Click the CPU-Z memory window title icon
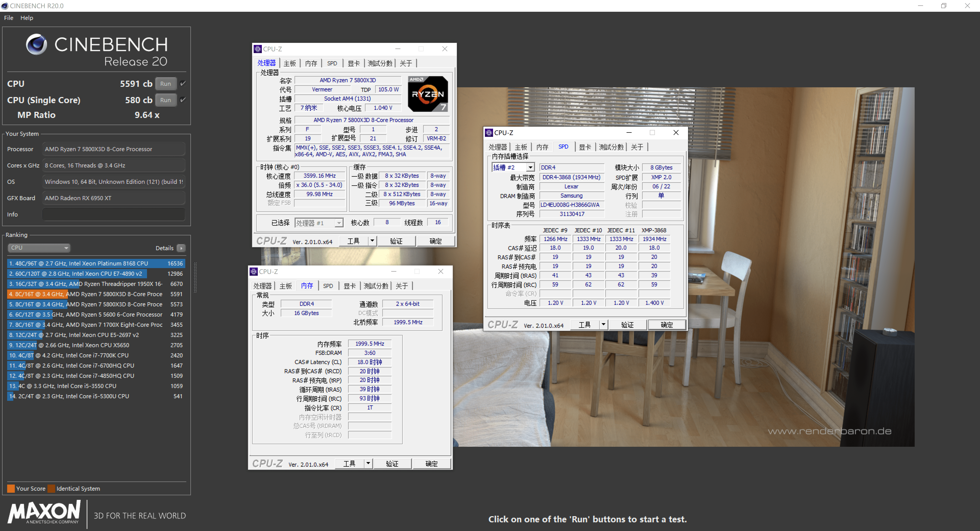This screenshot has width=980, height=531. 254,271
